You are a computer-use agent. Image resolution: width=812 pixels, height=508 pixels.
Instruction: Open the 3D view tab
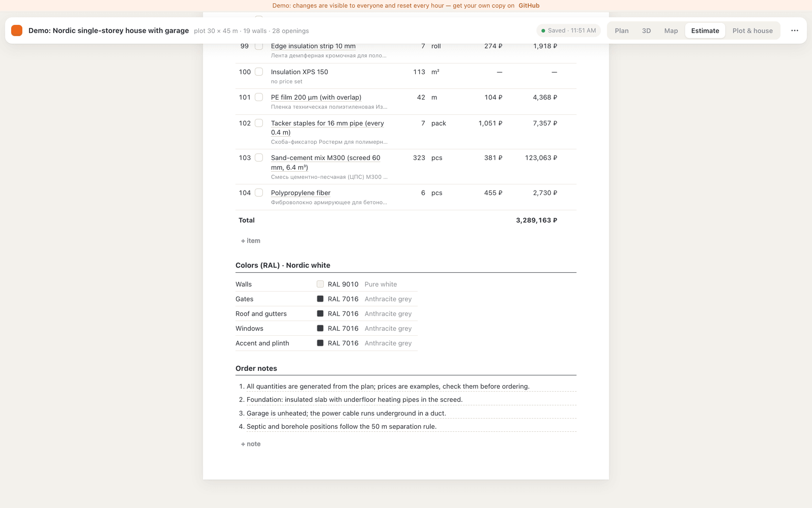646,30
